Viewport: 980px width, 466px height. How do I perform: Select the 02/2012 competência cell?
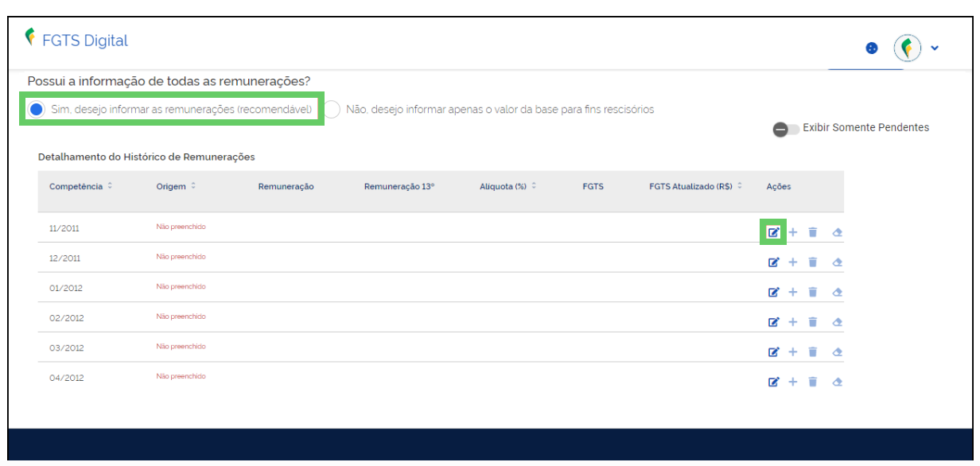[65, 318]
